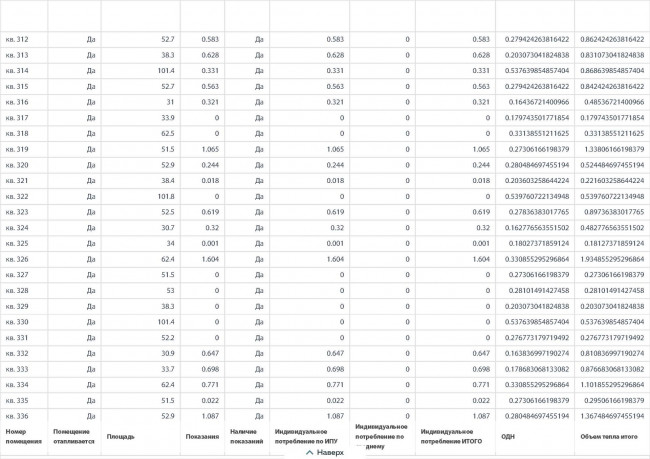Click total heat value 0.524484697455194

(x=612, y=165)
